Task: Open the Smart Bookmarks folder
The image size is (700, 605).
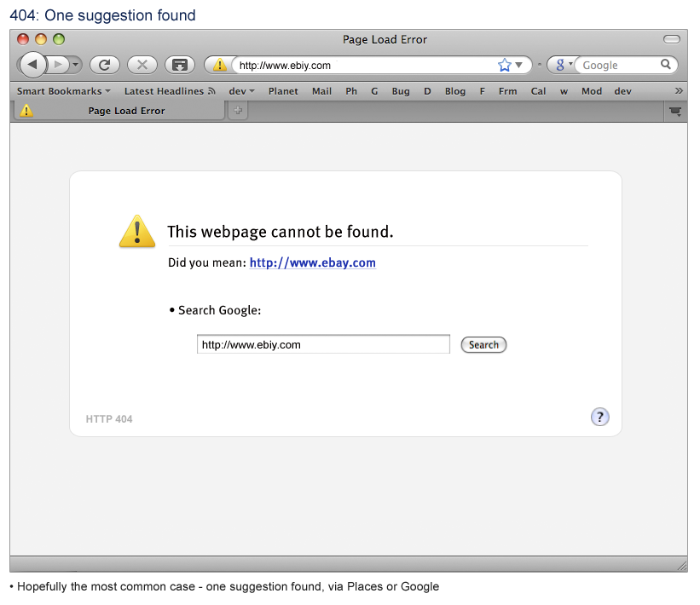Action: [x=63, y=91]
